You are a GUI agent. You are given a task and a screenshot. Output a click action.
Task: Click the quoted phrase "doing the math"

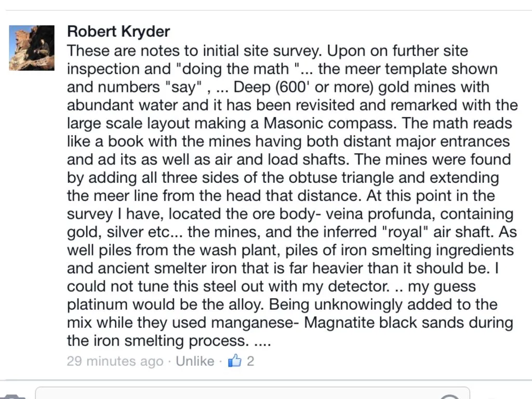(237, 69)
